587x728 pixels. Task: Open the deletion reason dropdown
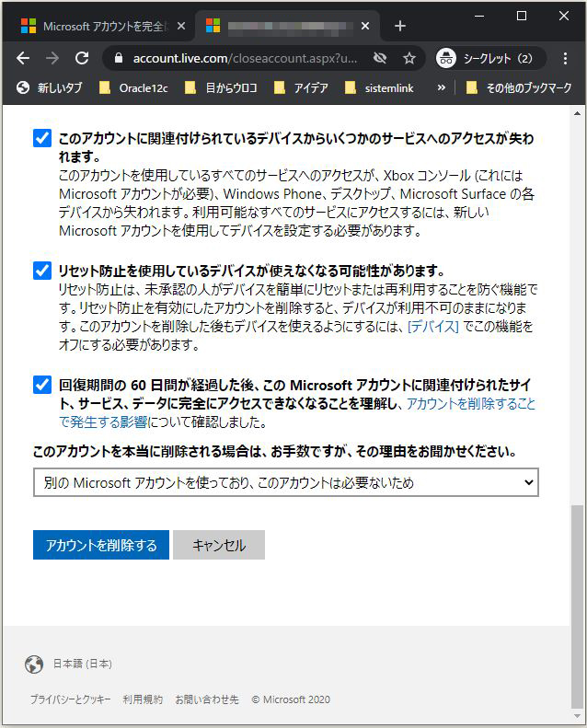(x=286, y=482)
